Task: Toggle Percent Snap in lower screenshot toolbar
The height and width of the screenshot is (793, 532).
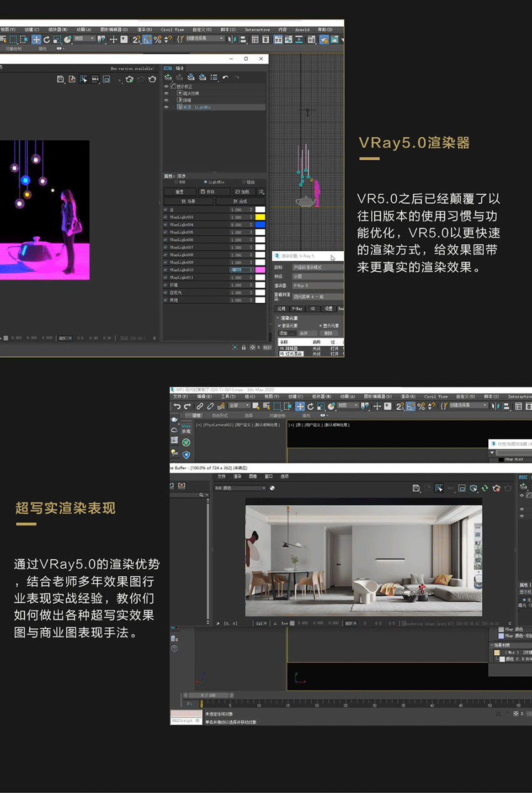Action: point(421,407)
